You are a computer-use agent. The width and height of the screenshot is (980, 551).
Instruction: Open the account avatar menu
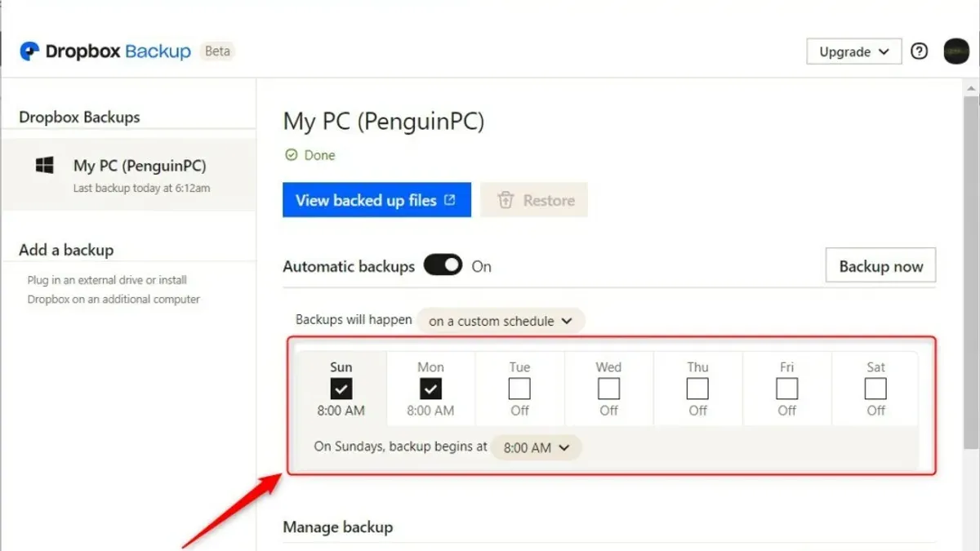tap(956, 51)
